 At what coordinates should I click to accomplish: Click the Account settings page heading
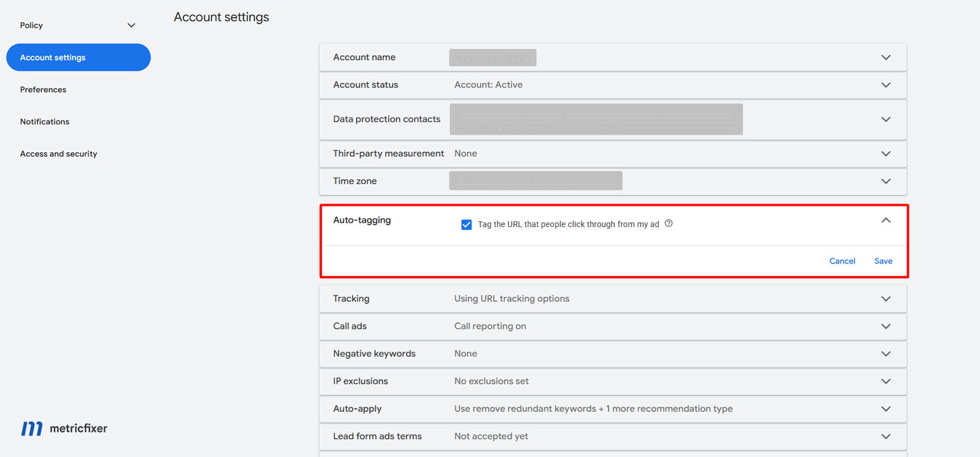[x=221, y=17]
